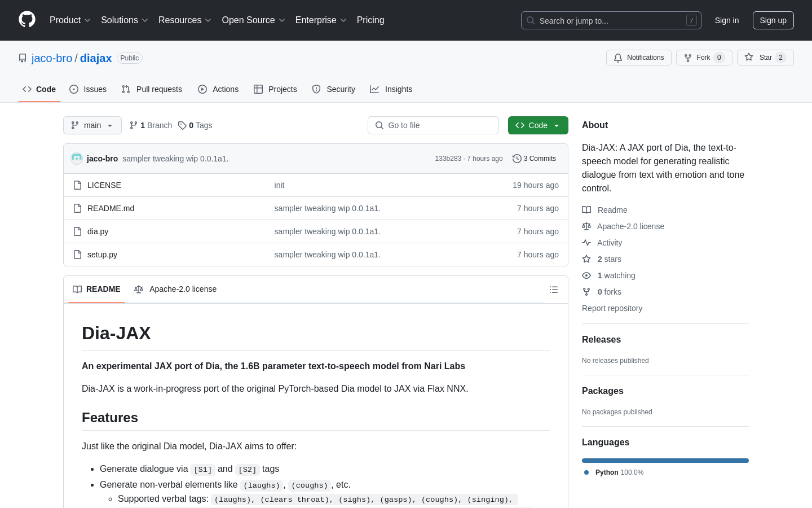The image size is (812, 508).
Task: Click the 1 watching link
Action: coord(608,275)
